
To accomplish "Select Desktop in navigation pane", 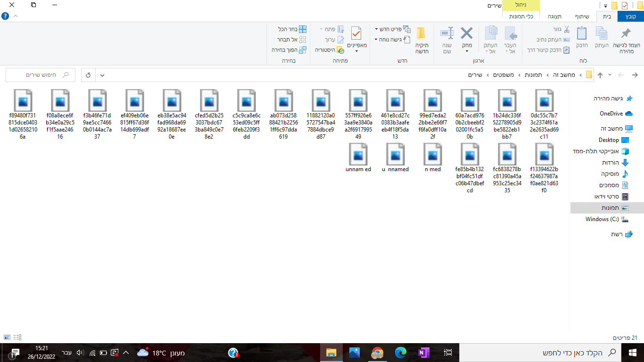I will coord(614,140).
